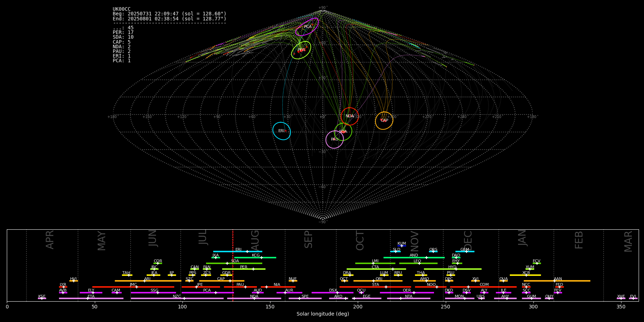Click the LMI shower bar in timeline
Image resolution: width=644 pixels, height=322 pixels.
(375, 263)
